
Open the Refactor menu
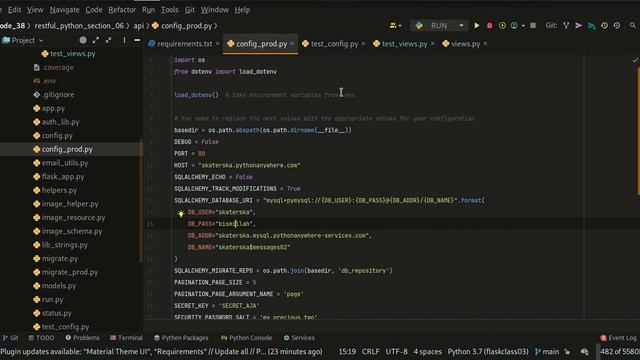(122, 10)
